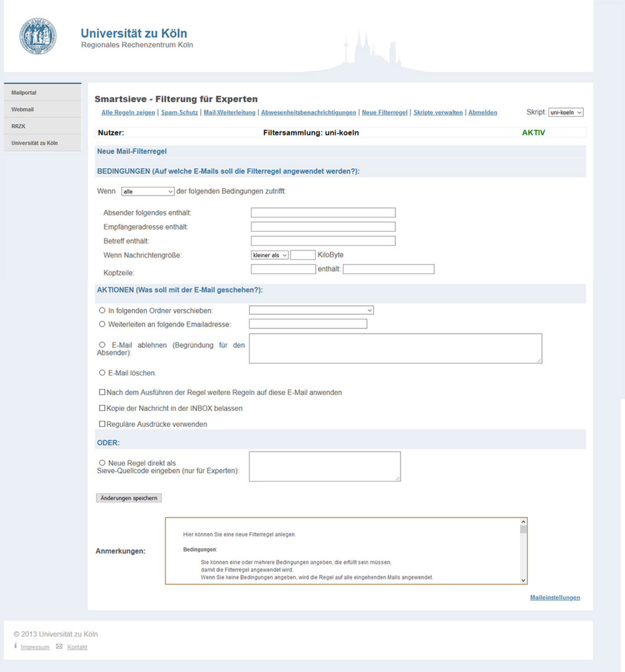
Task: Select 'E-Mail ablehnen' radio button
Action: [102, 345]
